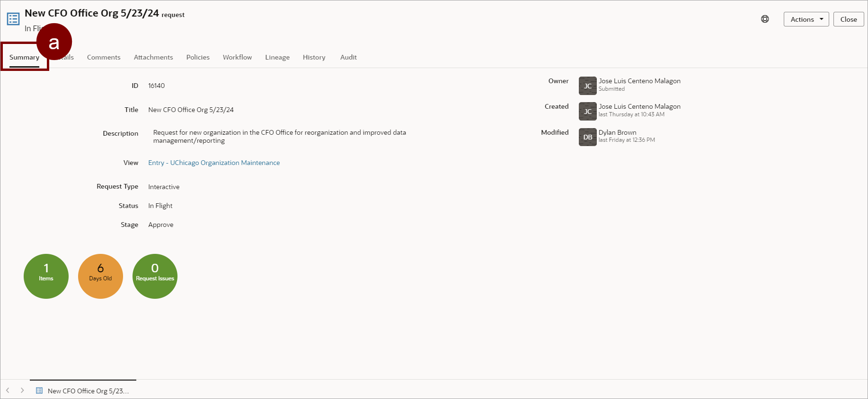Expand the Actions dropdown menu

point(806,19)
